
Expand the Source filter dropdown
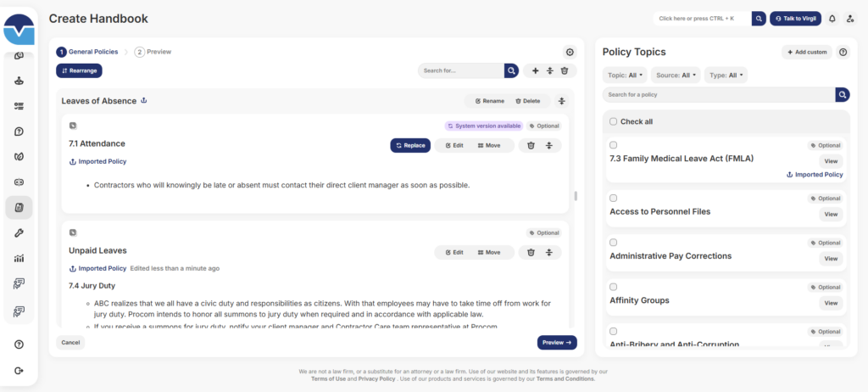point(676,75)
